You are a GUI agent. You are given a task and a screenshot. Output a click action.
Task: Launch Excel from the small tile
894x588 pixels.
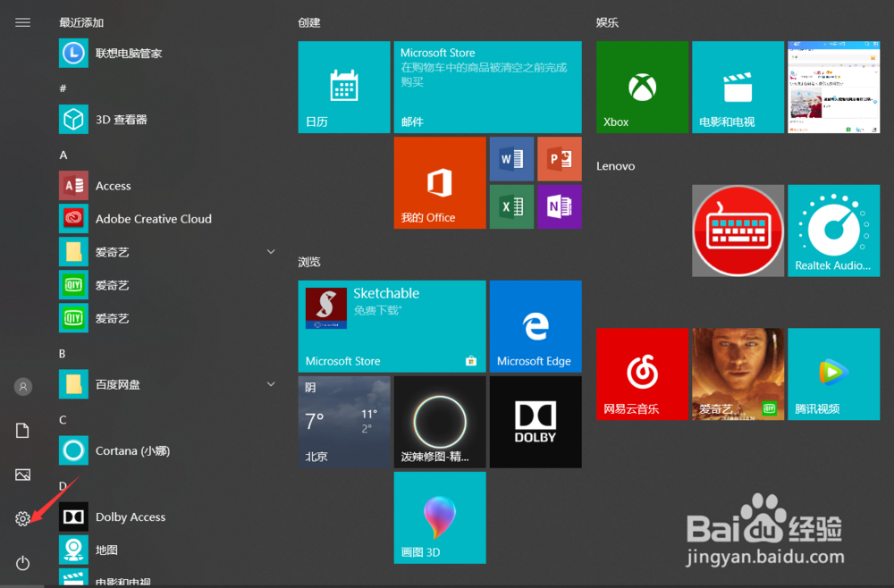pos(511,206)
